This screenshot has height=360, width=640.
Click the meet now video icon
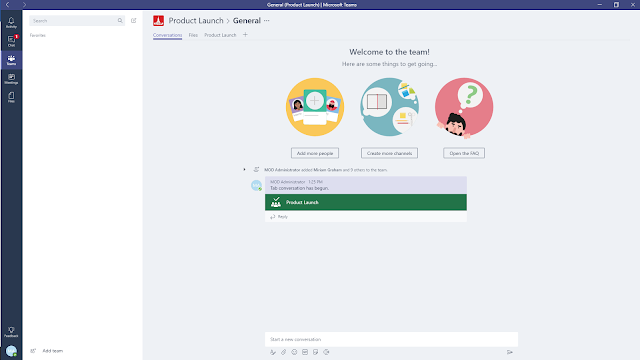coord(326,352)
